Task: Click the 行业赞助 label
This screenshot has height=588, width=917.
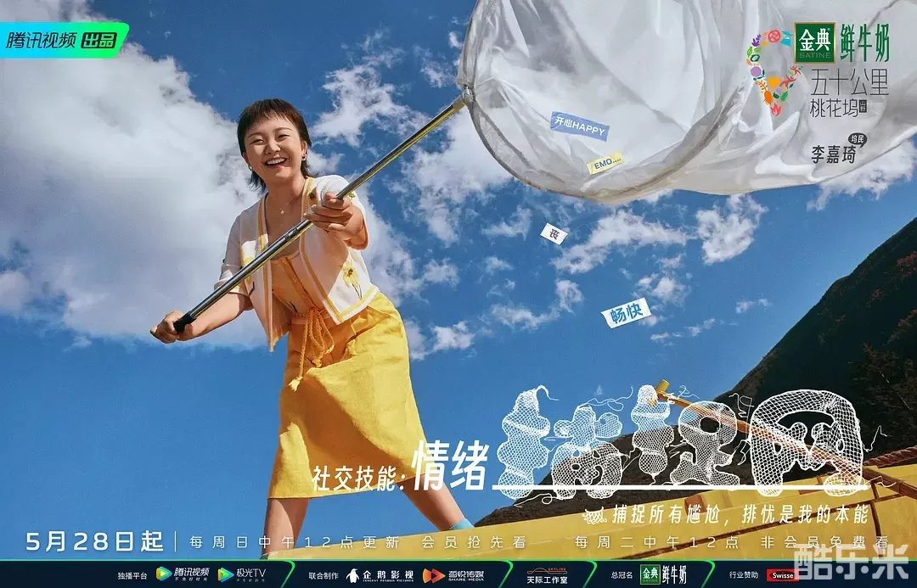Action: 743,575
